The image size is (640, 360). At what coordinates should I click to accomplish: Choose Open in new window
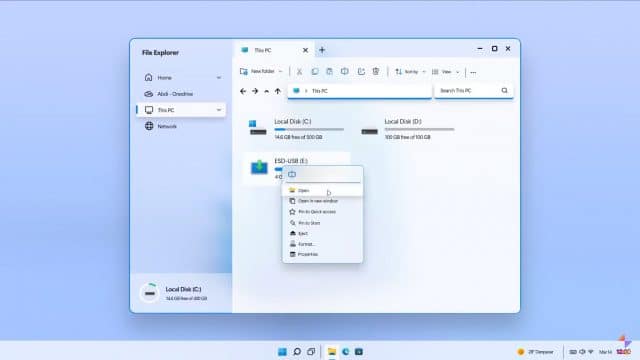(322, 201)
